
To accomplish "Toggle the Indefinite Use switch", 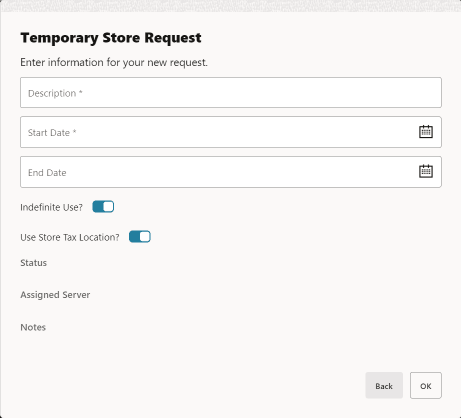I will 103,207.
